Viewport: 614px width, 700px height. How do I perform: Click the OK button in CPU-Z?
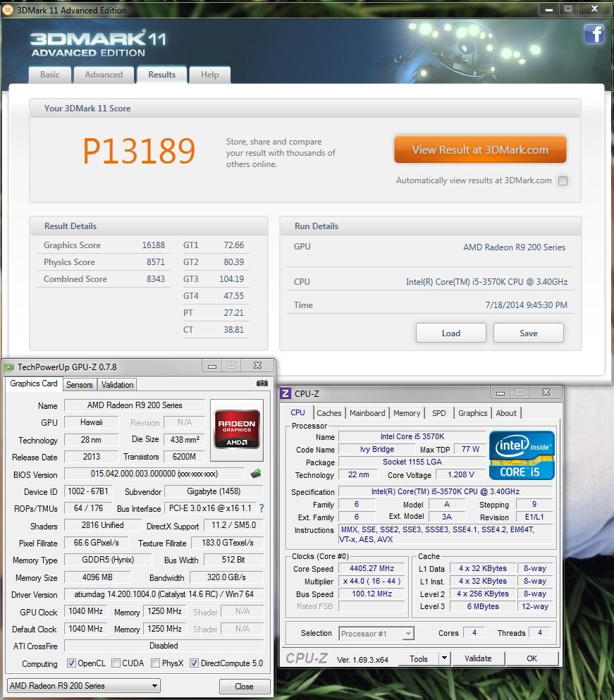tap(532, 658)
